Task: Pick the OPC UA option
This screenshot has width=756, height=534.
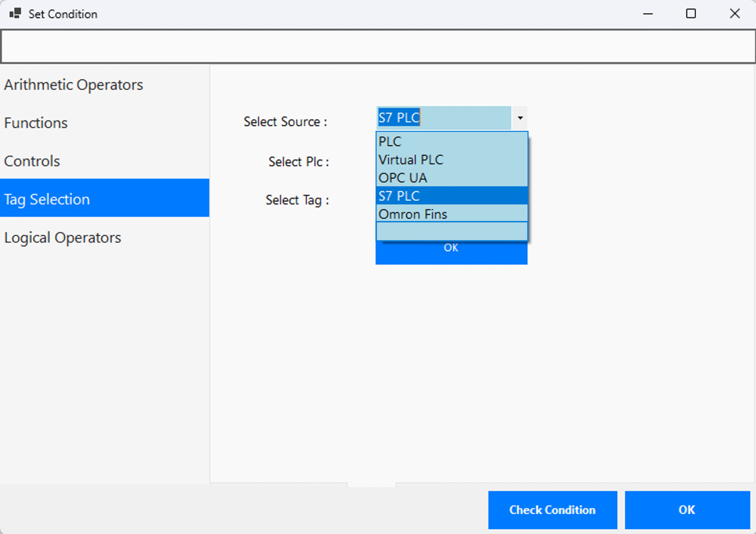Action: tap(452, 178)
